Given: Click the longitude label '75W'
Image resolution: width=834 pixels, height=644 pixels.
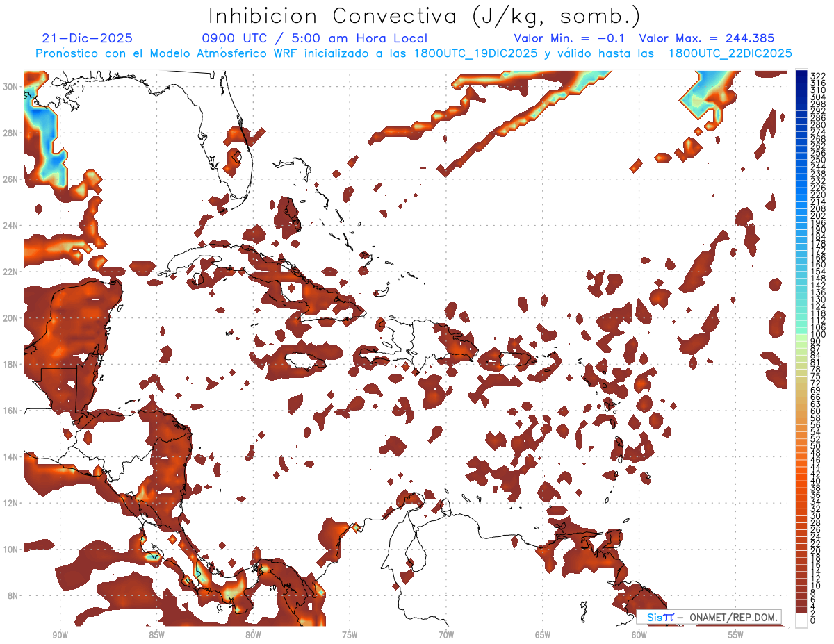Looking at the screenshot, I should tap(350, 635).
